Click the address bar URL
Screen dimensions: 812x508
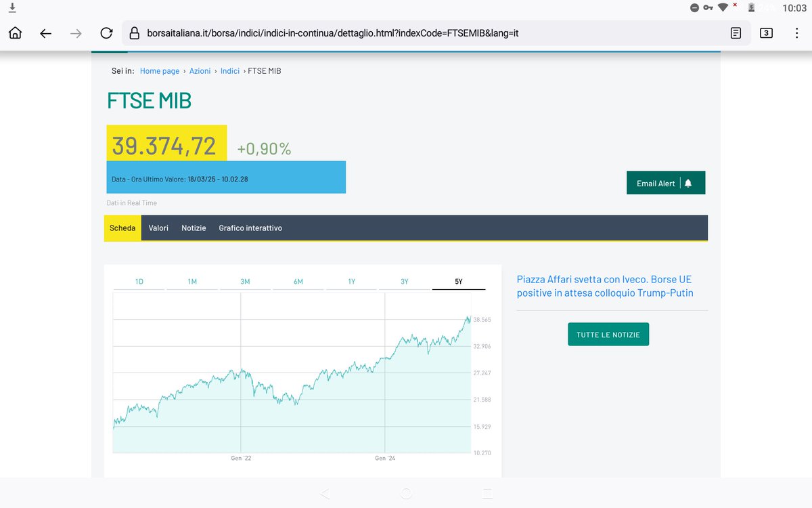pos(333,33)
